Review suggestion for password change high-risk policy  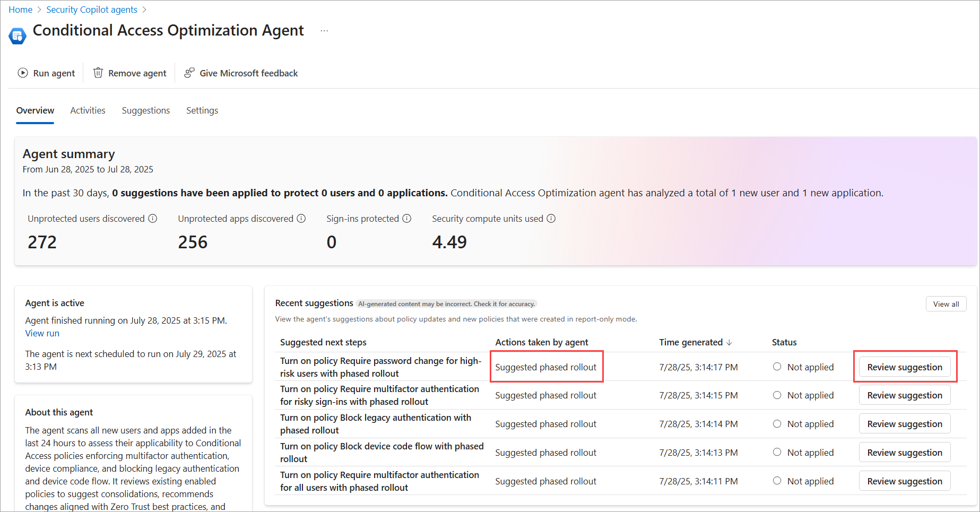(905, 367)
